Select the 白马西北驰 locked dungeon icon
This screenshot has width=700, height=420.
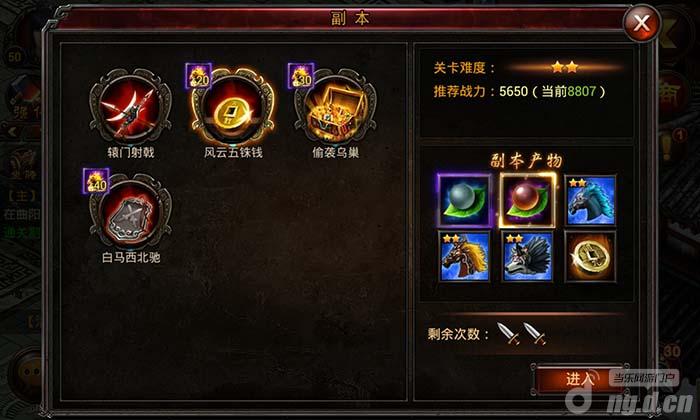coord(130,211)
